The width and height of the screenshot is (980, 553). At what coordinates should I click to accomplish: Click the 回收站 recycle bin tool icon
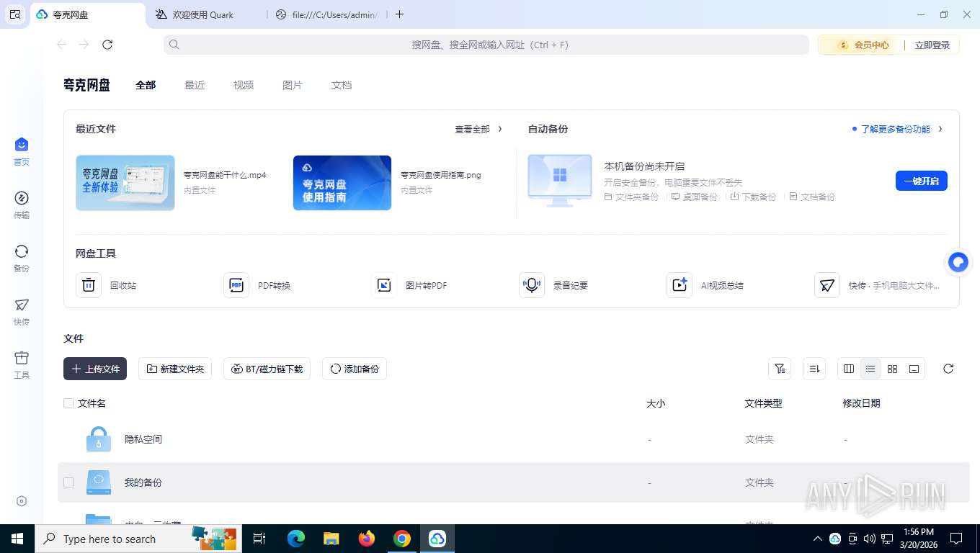pos(89,285)
